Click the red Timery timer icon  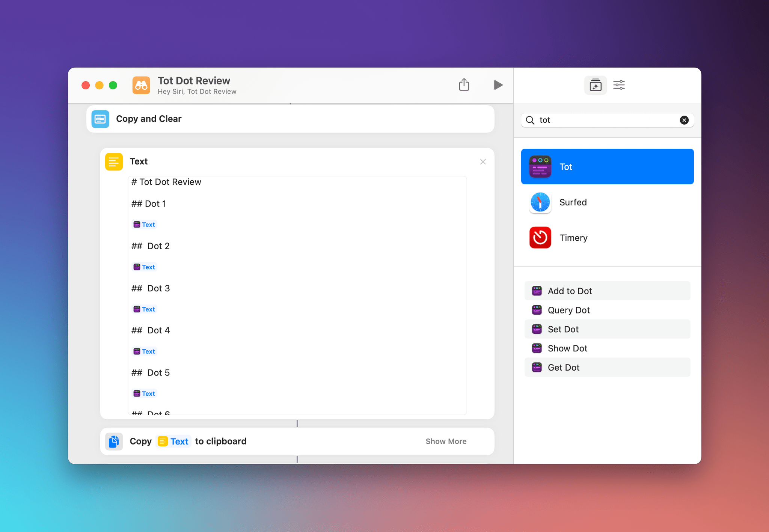540,238
